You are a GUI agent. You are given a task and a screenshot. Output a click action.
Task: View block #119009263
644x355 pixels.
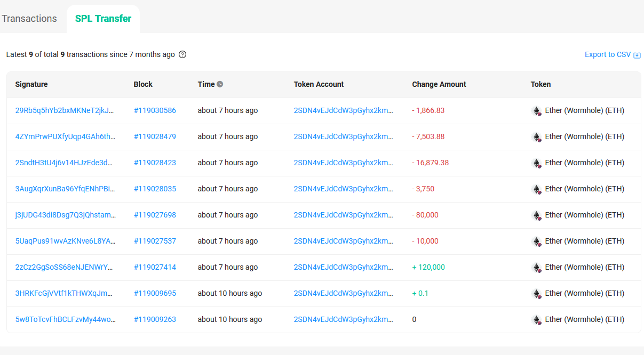(x=155, y=319)
